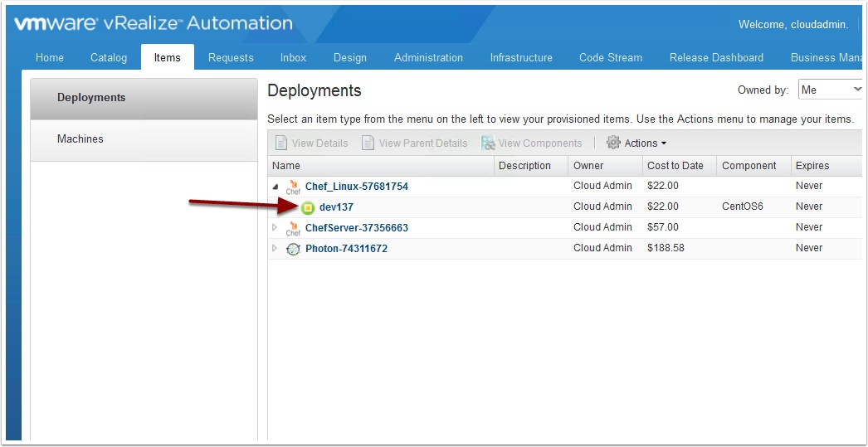868x447 pixels.
Task: Click the green machine icon for dev137
Action: click(307, 207)
